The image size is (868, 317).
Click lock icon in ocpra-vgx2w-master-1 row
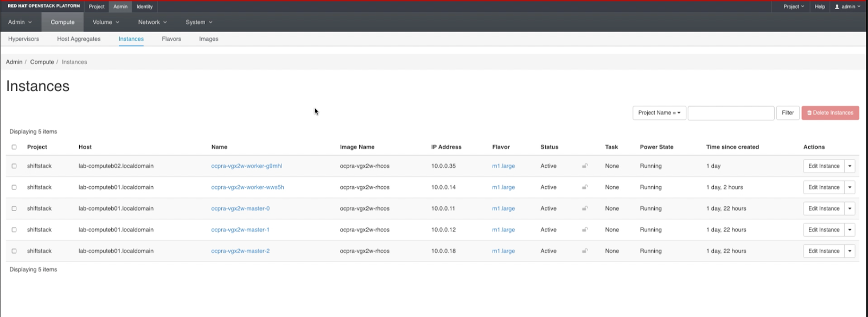pos(585,230)
